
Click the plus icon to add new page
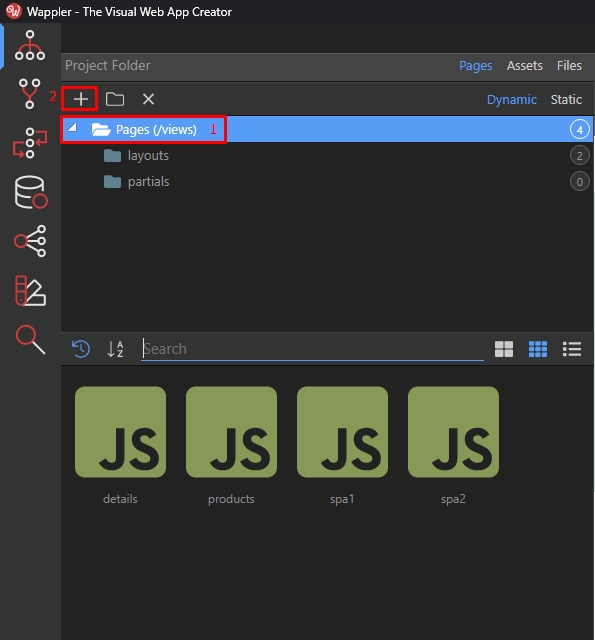(81, 99)
